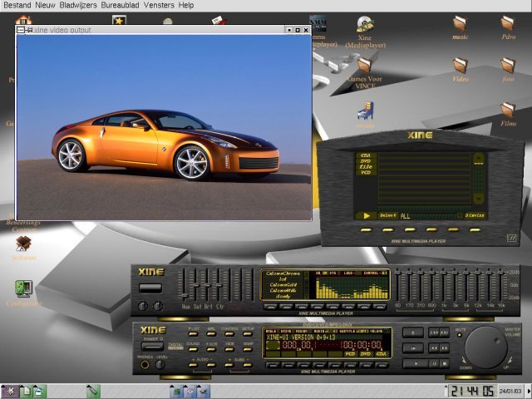Open the Bestand menu

[17, 5]
